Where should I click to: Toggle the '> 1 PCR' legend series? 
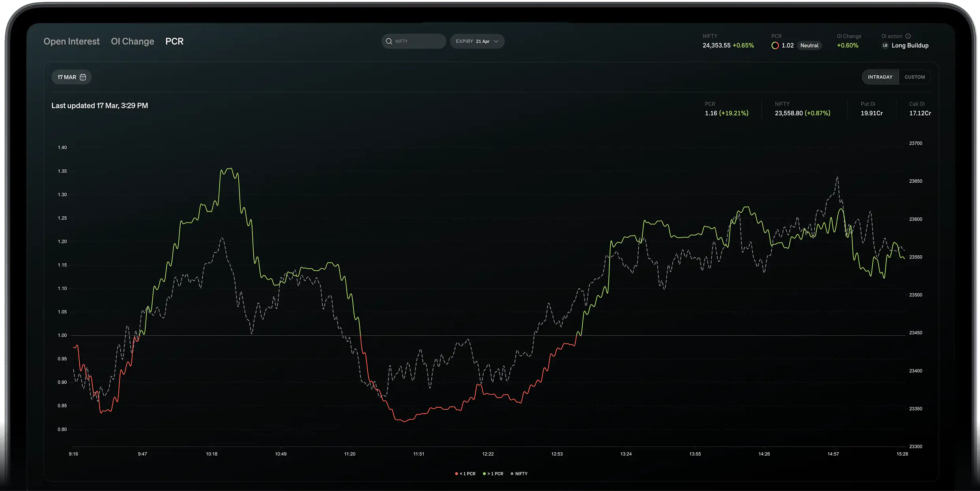(x=493, y=474)
